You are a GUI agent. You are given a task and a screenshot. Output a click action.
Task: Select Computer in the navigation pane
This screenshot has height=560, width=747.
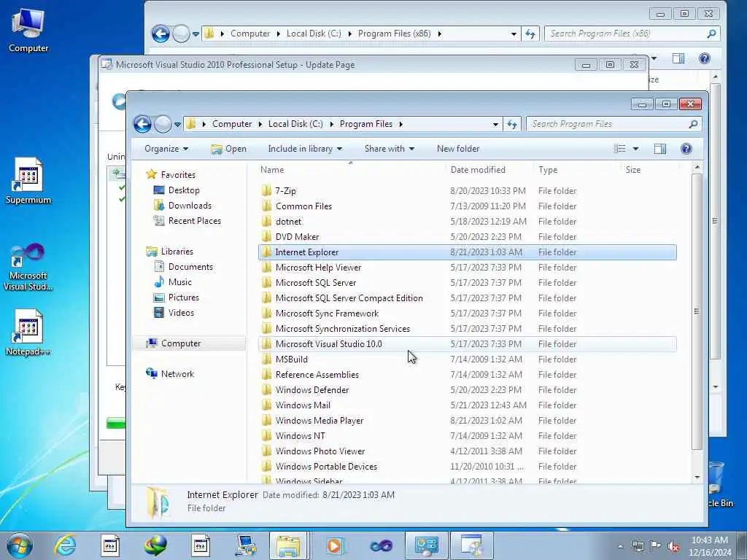(x=181, y=343)
